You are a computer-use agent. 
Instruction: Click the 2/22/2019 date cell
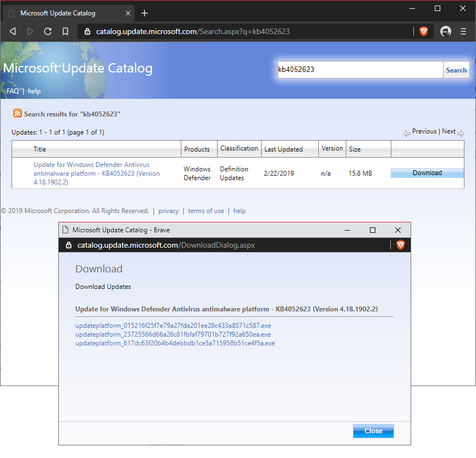click(279, 173)
